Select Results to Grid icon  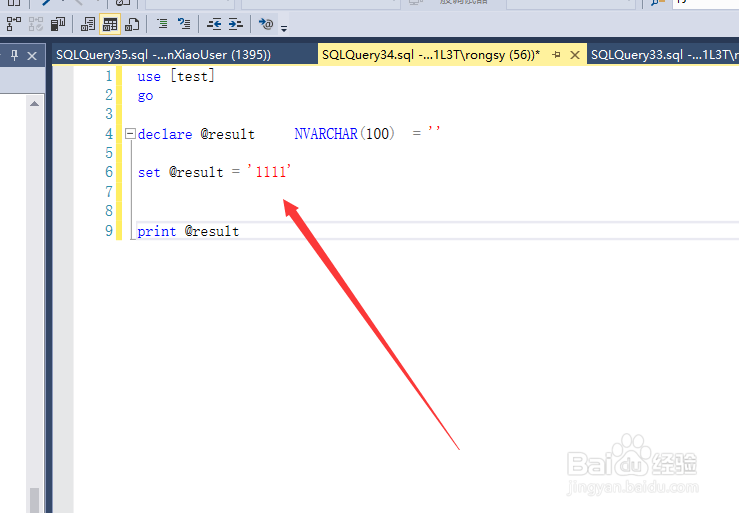click(x=110, y=24)
